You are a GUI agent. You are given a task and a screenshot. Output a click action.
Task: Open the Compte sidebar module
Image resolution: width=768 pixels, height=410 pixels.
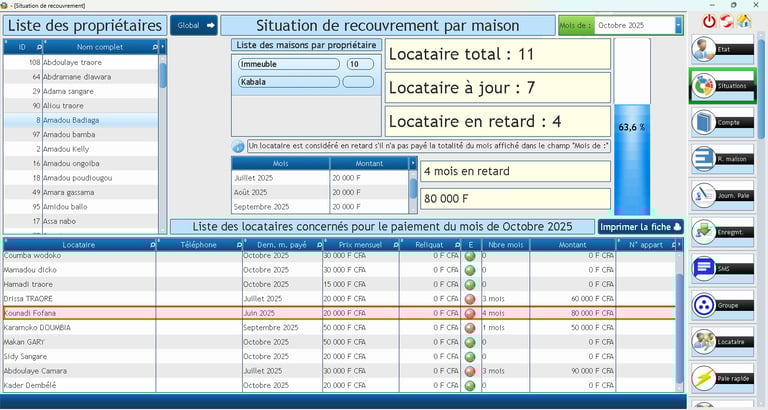click(722, 122)
